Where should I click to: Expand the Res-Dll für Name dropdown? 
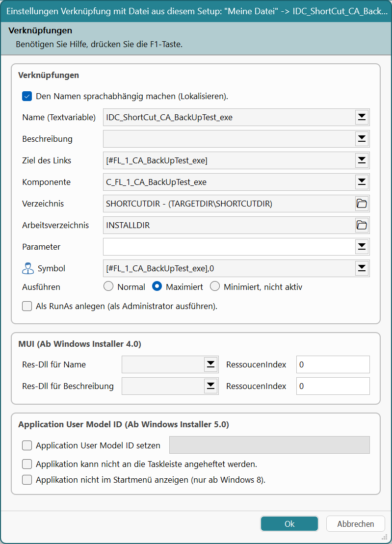pyautogui.click(x=210, y=364)
